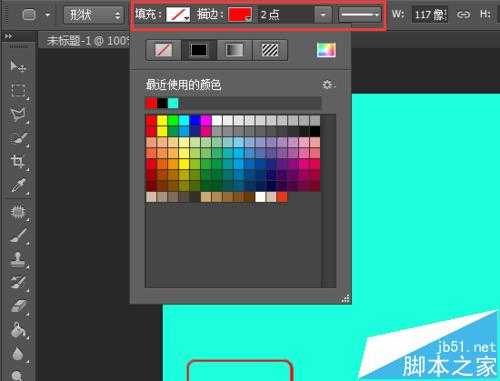Image resolution: width=500 pixels, height=381 pixels.
Task: Pick the black swatch ending grayscale row
Action: [315, 131]
